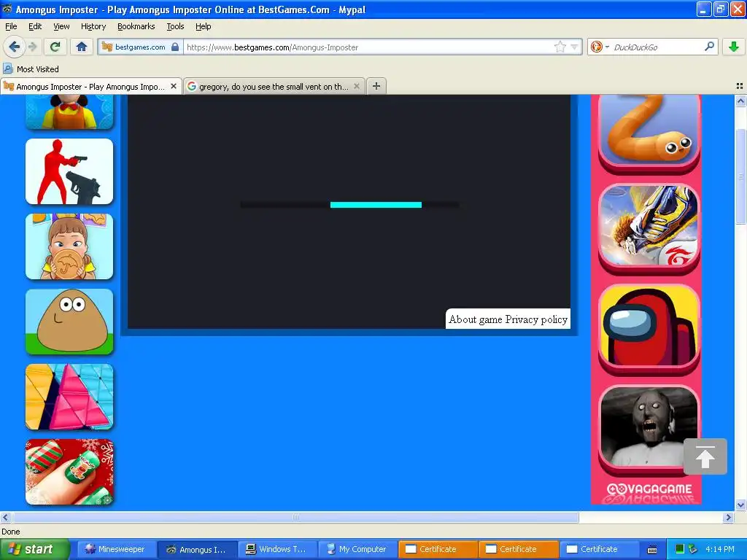The width and height of the screenshot is (747, 560).
Task: Open the dalgona cookie girl game
Action: pos(69,246)
